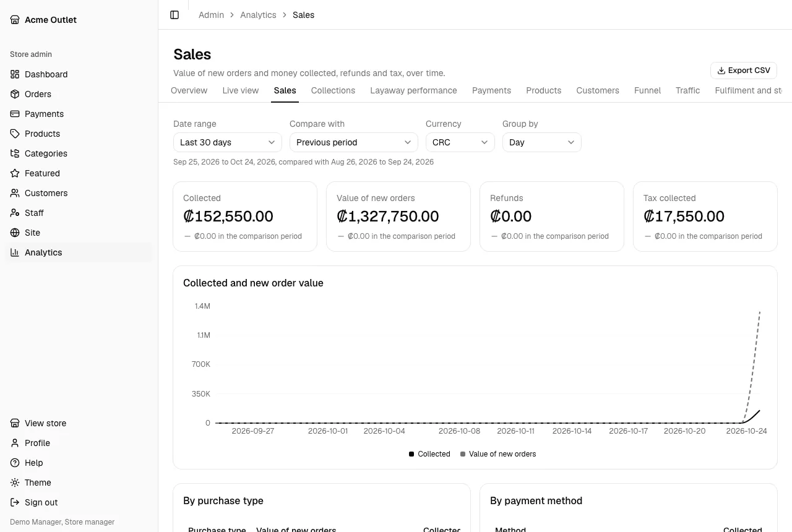Viewport: 792px width, 532px height.
Task: Click the Payments card icon
Action: [15, 114]
